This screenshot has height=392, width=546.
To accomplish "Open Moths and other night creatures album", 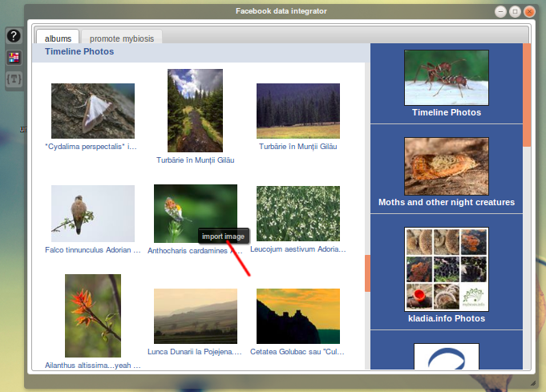I will (x=446, y=166).
